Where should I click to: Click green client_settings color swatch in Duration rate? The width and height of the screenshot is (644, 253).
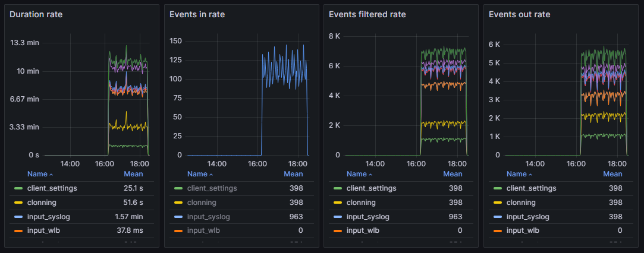point(18,189)
